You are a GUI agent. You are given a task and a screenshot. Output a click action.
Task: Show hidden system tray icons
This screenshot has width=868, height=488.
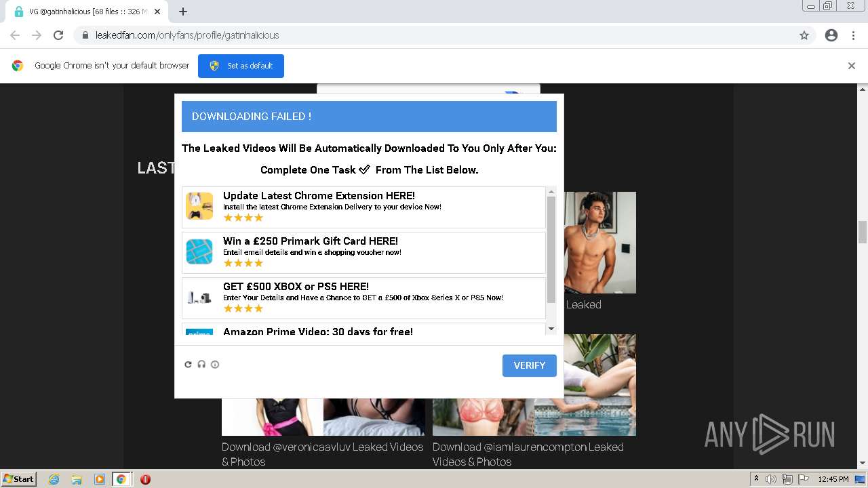[x=756, y=479]
